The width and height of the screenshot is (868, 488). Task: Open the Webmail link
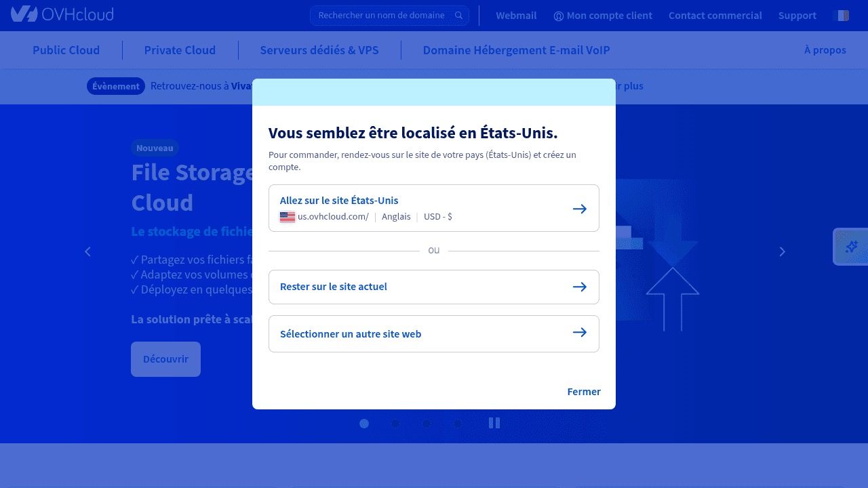[516, 16]
